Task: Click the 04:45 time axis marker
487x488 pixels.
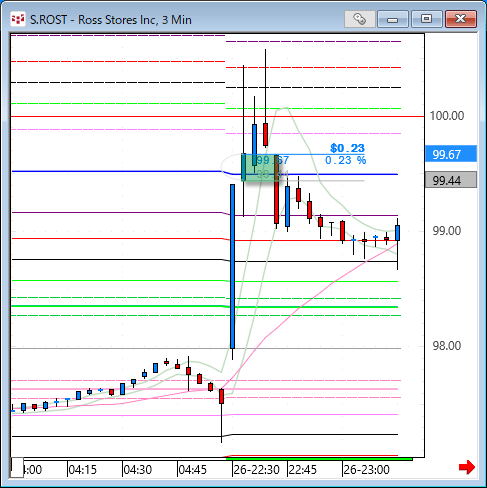Action: pyautogui.click(x=192, y=470)
